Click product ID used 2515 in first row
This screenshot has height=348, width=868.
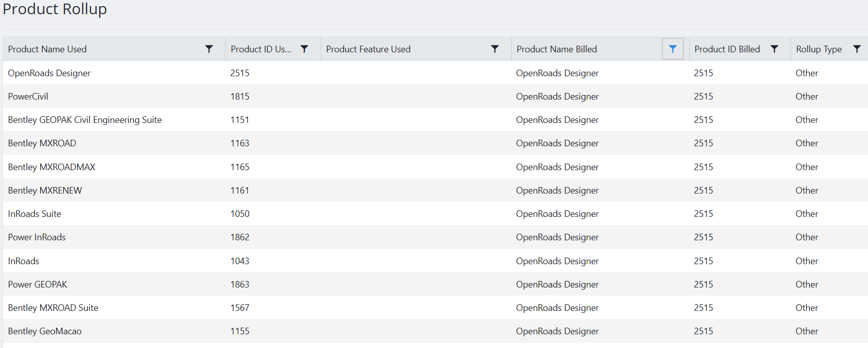coord(240,73)
